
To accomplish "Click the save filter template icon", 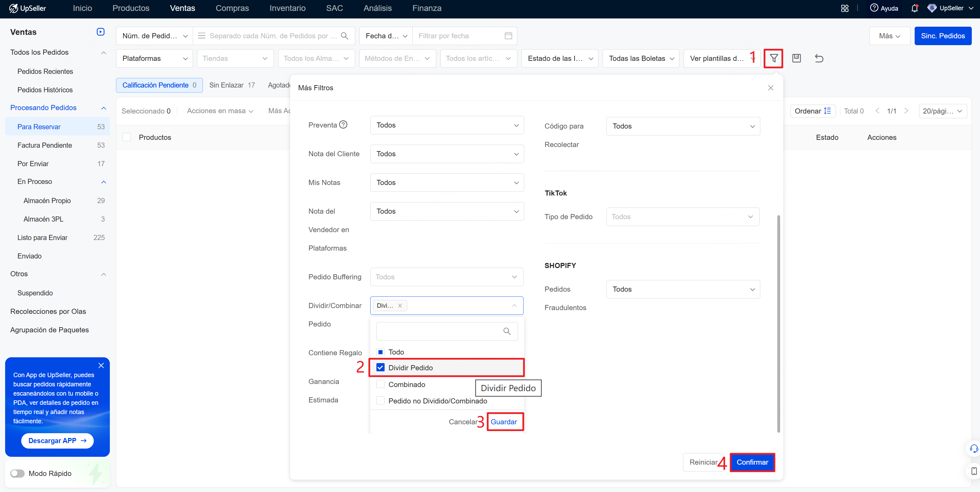I will [796, 58].
